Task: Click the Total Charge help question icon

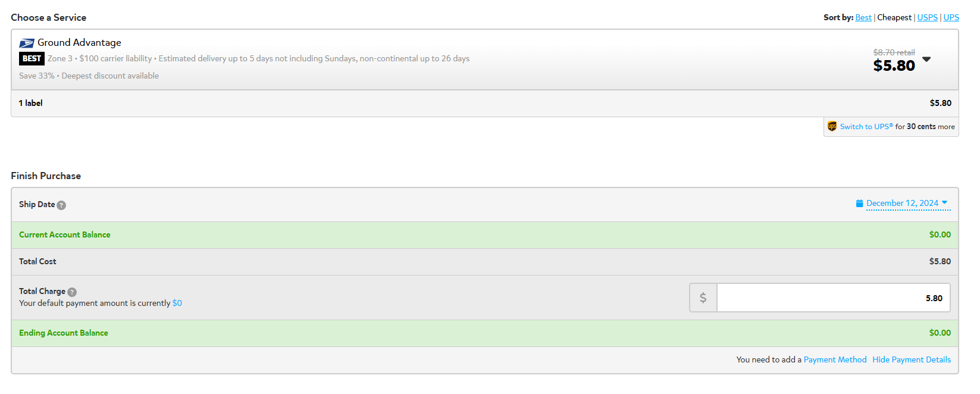Action: pos(72,292)
